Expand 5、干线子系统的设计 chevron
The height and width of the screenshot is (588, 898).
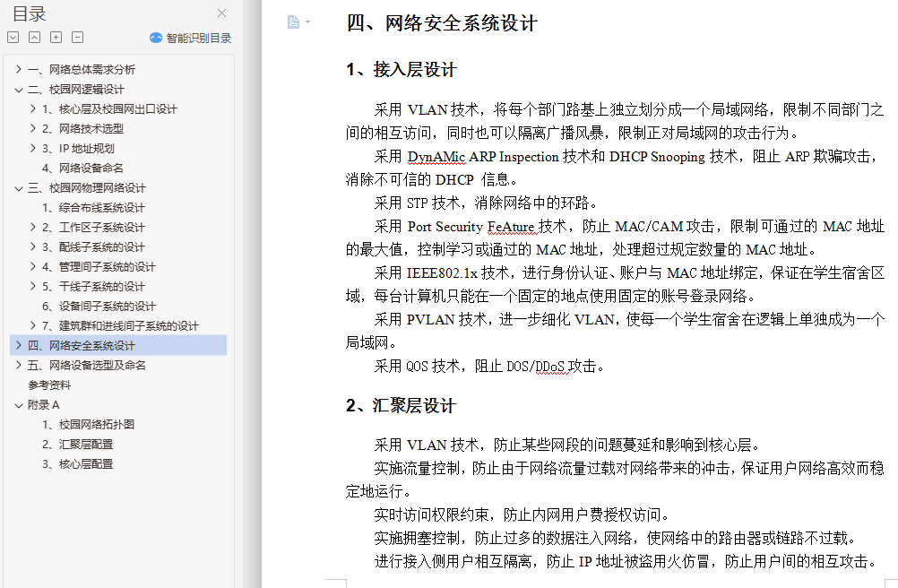tap(32, 286)
